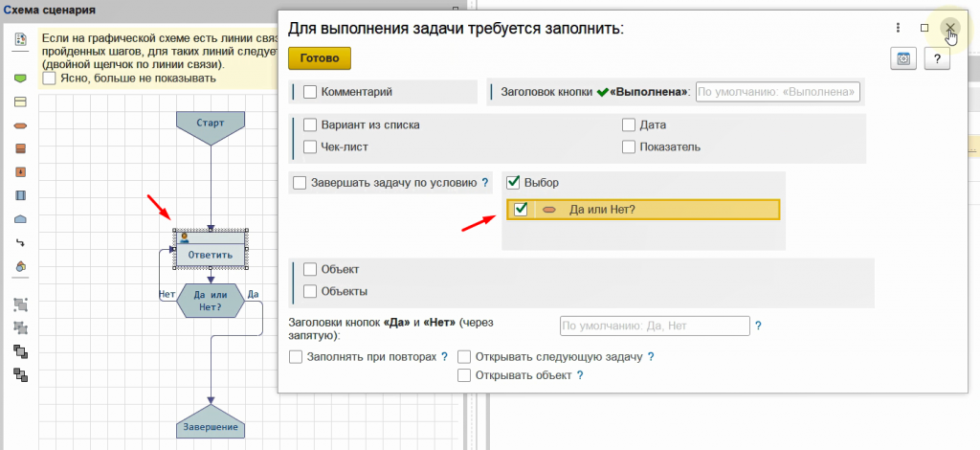Click the group elements icon in left toolbar
The height and width of the screenshot is (450, 980).
(x=21, y=304)
